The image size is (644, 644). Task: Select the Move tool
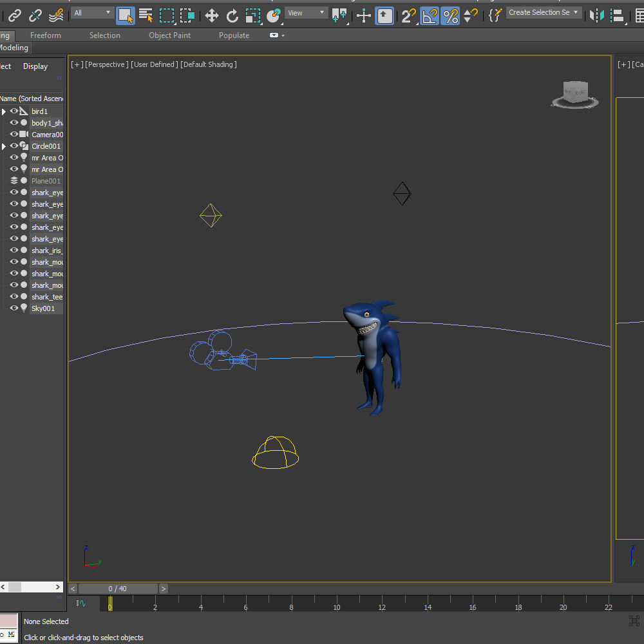(x=211, y=15)
